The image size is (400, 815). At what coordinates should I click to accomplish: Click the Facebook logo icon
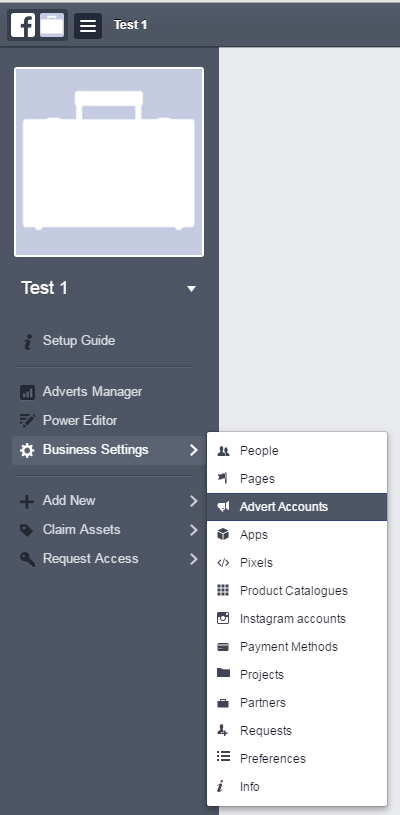click(x=23, y=25)
